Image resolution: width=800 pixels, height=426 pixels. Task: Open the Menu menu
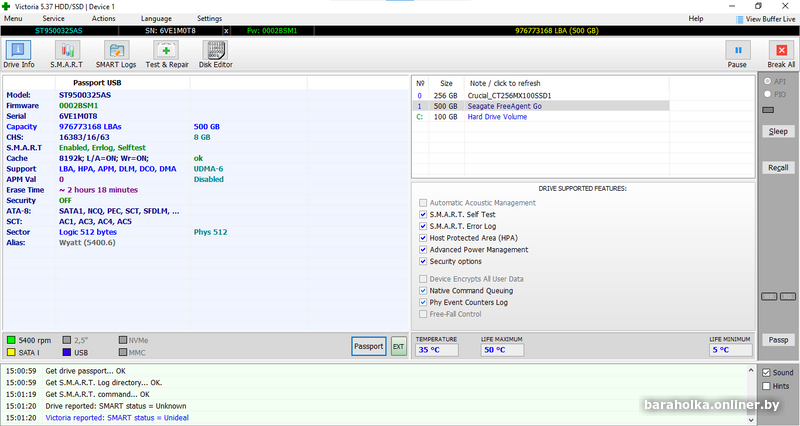tap(13, 18)
